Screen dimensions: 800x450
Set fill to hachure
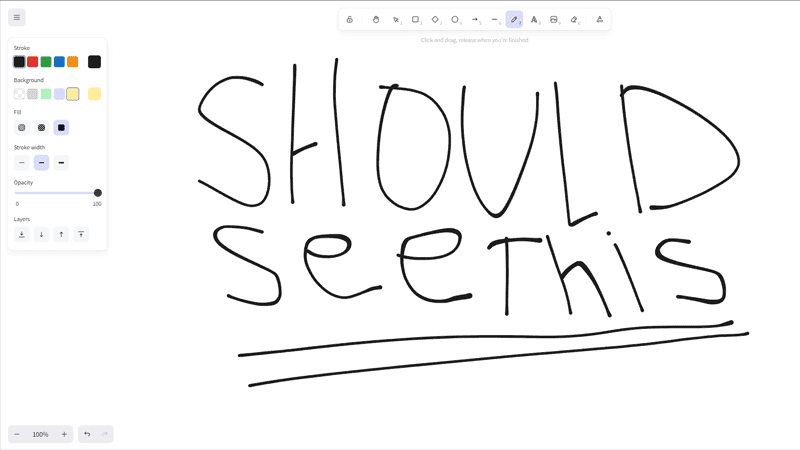(21, 128)
